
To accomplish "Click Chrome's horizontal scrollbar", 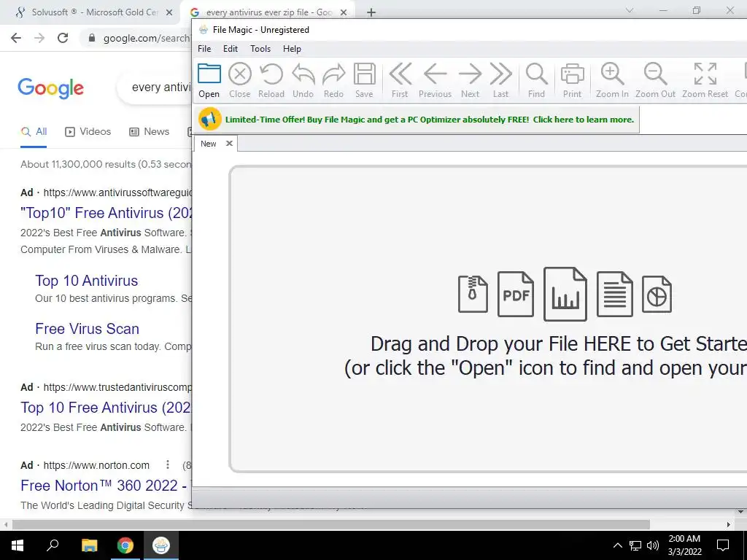I will pos(331,525).
